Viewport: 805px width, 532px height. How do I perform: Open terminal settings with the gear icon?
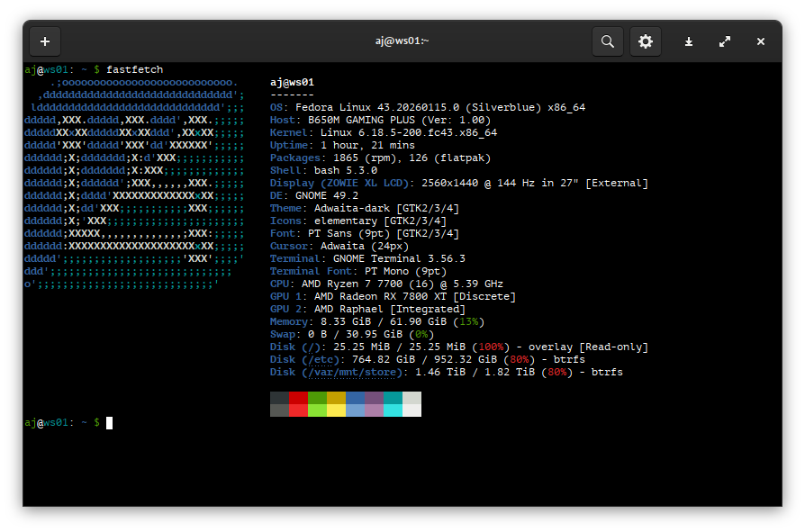646,41
